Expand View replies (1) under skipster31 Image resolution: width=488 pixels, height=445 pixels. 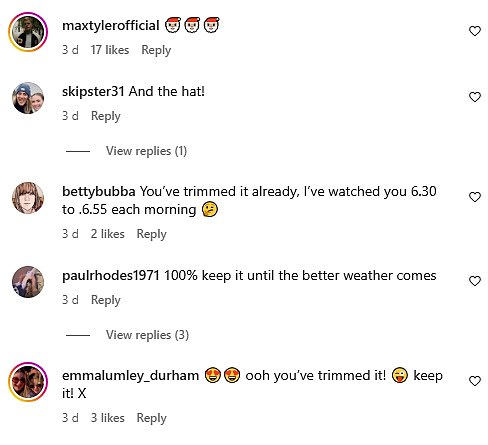pos(146,151)
